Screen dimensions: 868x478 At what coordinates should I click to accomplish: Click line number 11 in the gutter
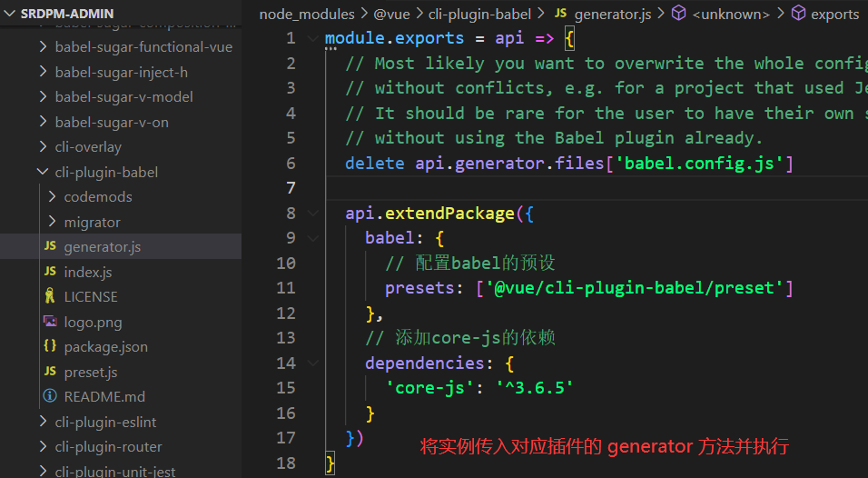[x=286, y=288]
